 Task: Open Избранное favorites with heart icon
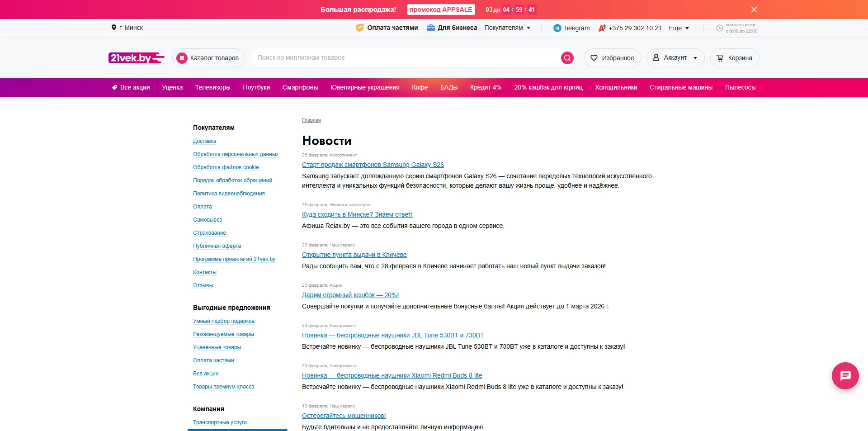point(613,58)
